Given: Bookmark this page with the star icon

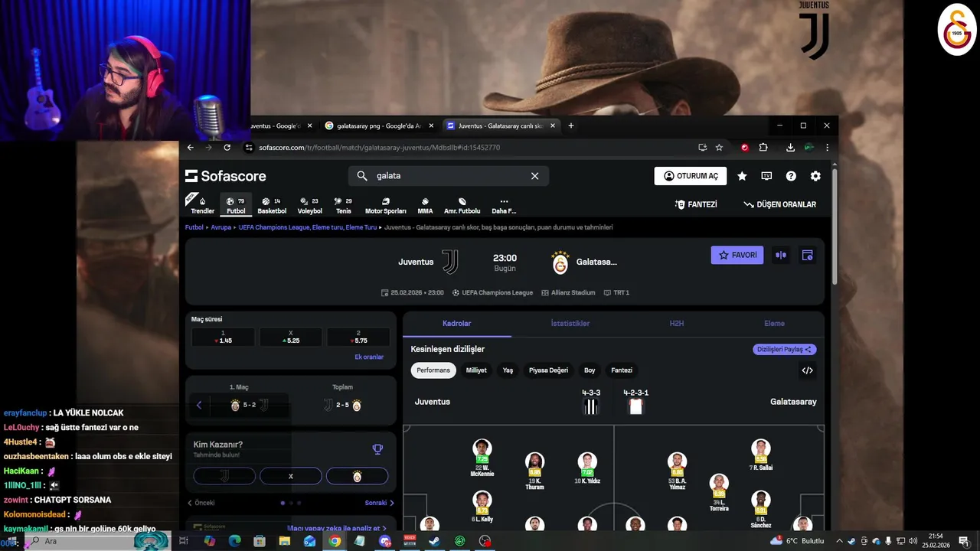Looking at the screenshot, I should coord(719,147).
